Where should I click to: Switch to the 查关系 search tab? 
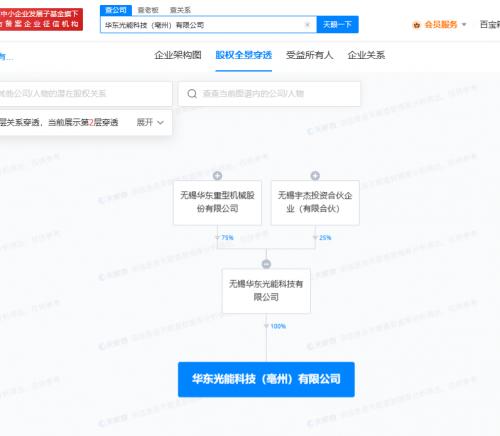point(180,10)
